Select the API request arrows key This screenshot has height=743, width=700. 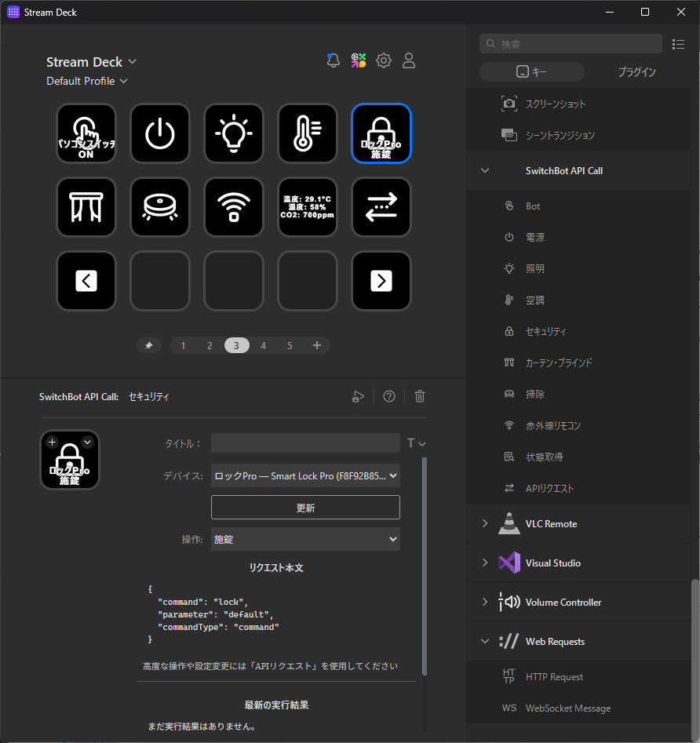click(x=381, y=207)
